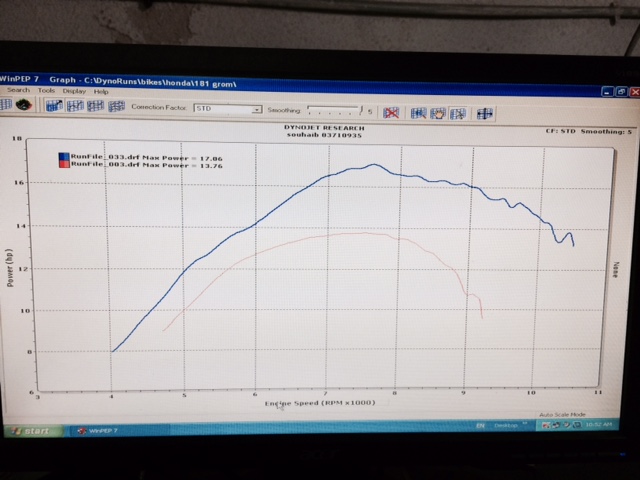Click the red swatch for RunFile_003
Screen dimensions: 640x480
[64, 164]
